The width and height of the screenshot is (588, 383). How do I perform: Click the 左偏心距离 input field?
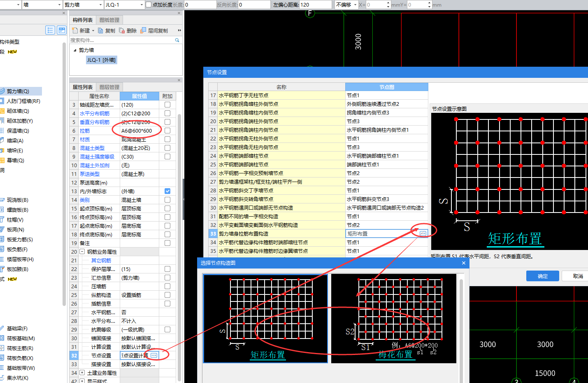coord(316,5)
